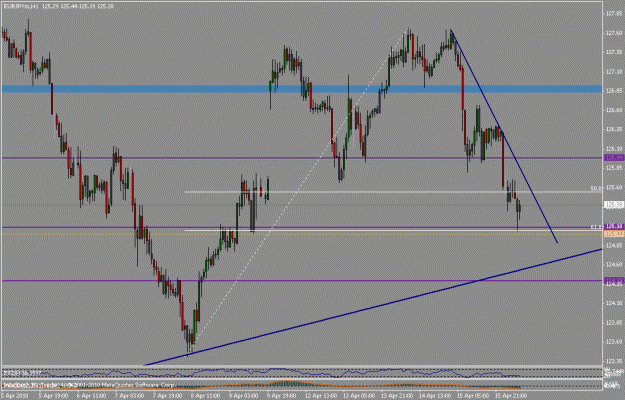Click the 5 Apr 2010 time axis label

pyautogui.click(x=14, y=396)
